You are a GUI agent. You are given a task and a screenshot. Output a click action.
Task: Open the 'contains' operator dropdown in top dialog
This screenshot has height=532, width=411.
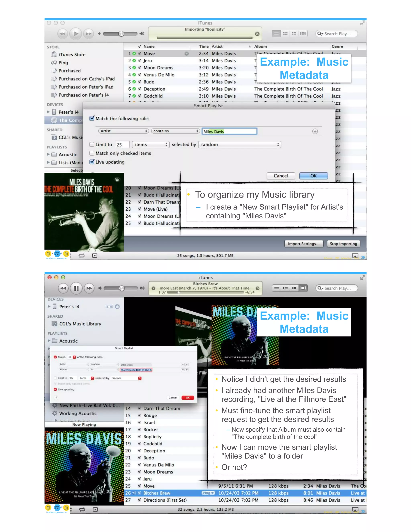pyautogui.click(x=176, y=131)
